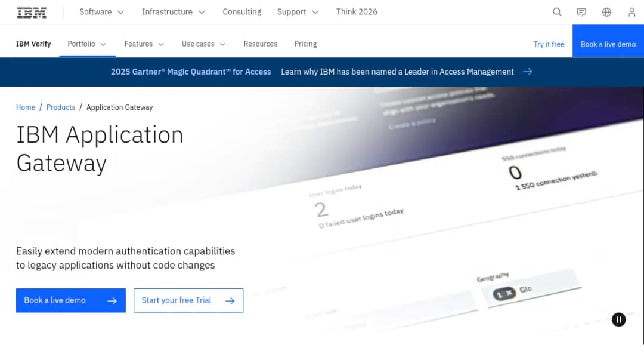Expand the Support menu
Screen dimensions: 644x363
click(298, 12)
